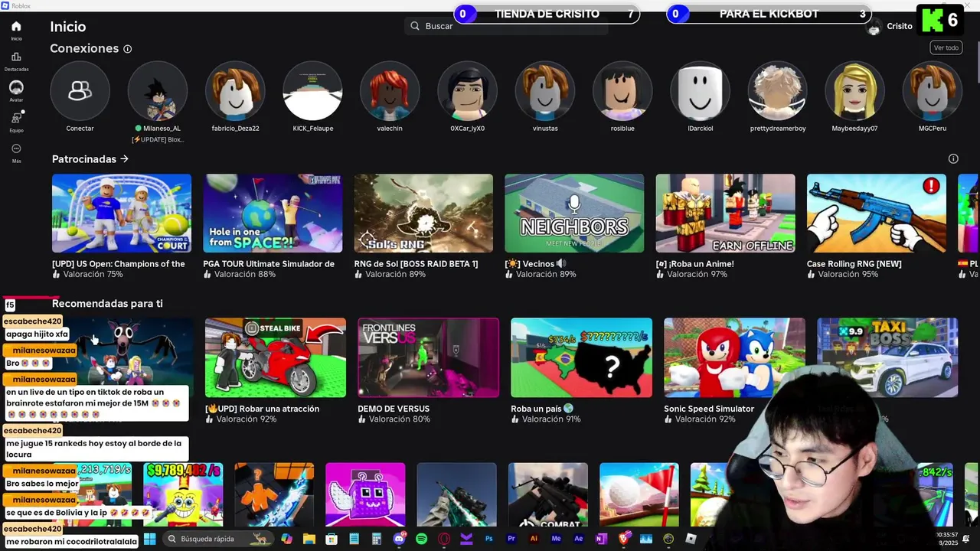Open the Roblox icon in taskbar
Screen dimensions: 980x551
click(691, 539)
